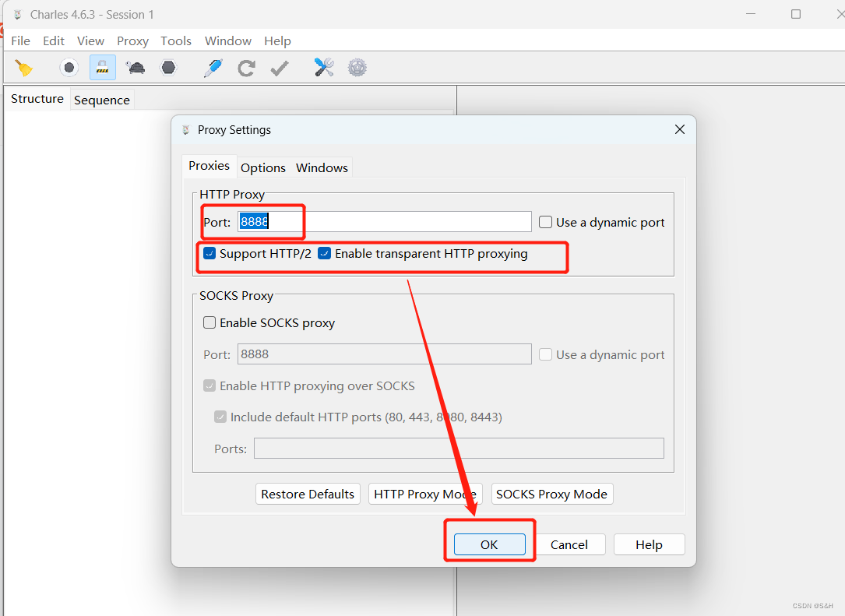Maximize the Charles window
Viewport: 845px width, 616px height.
point(795,14)
